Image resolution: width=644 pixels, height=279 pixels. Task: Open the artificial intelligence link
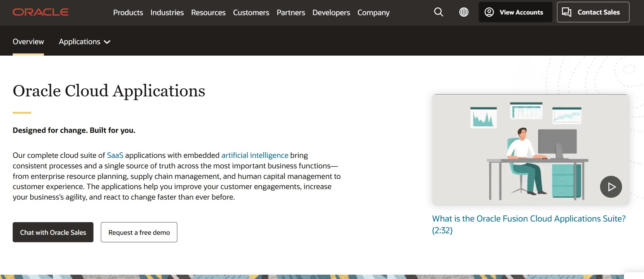click(255, 155)
